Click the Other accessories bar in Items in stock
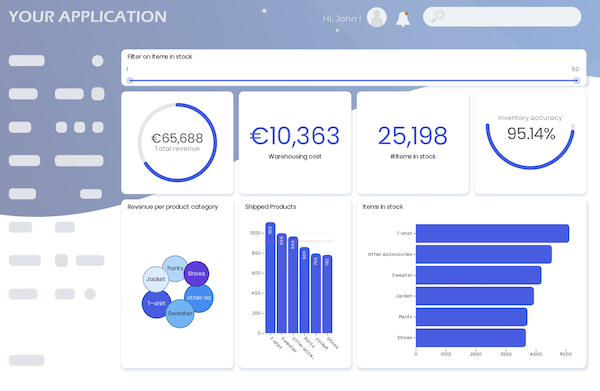Screen dimensions: 600x391 click(x=484, y=254)
